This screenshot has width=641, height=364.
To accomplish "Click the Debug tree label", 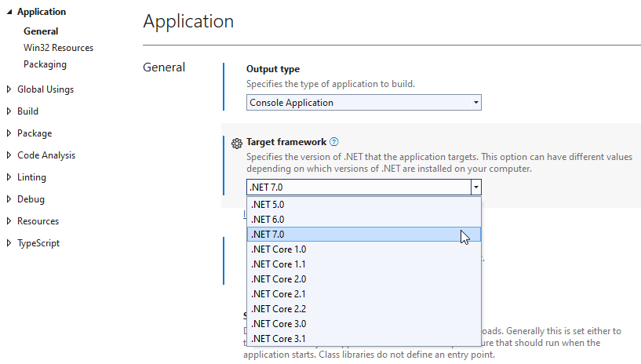I will [31, 199].
